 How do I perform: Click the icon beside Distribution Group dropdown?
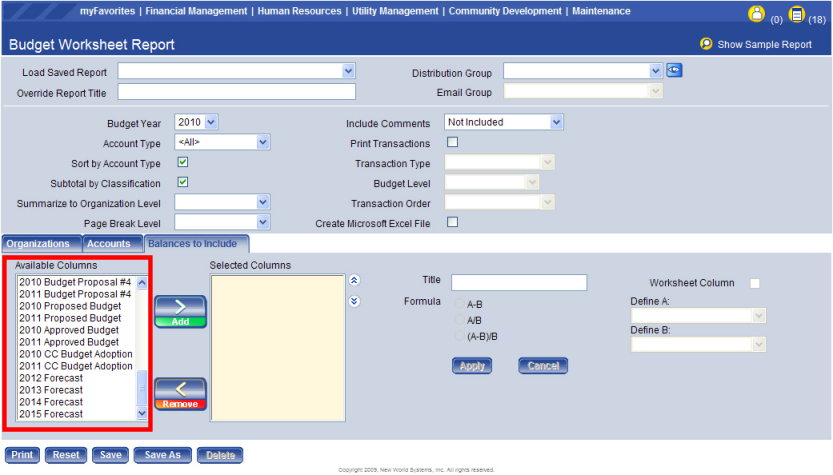pos(674,71)
